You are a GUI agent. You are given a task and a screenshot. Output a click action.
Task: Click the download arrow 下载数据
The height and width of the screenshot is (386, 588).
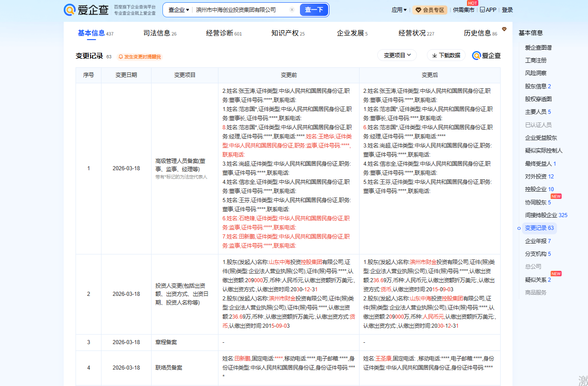pos(435,56)
